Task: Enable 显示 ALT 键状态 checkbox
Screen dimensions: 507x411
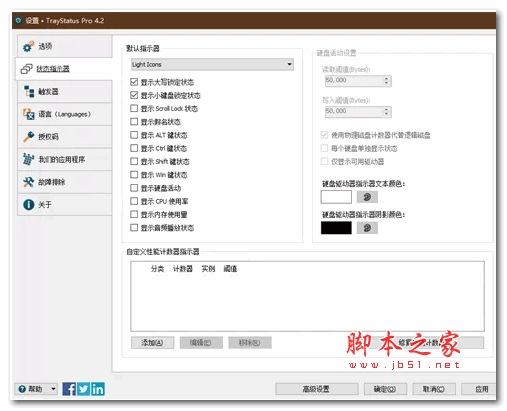Action: 134,135
